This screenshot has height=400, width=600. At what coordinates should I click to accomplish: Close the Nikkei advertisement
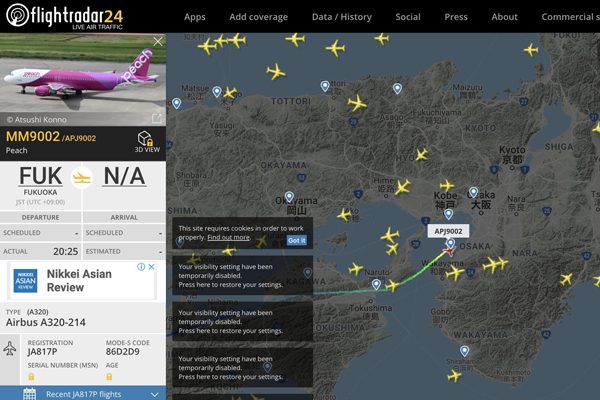152,267
